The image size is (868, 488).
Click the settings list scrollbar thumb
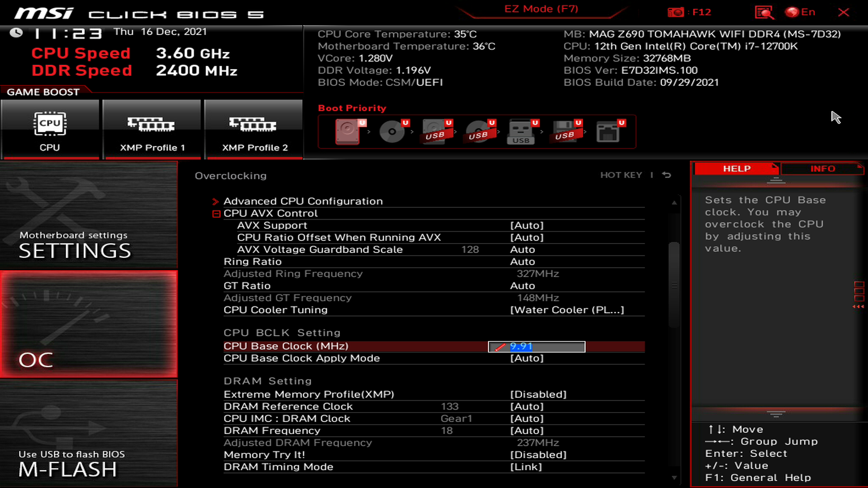point(674,285)
